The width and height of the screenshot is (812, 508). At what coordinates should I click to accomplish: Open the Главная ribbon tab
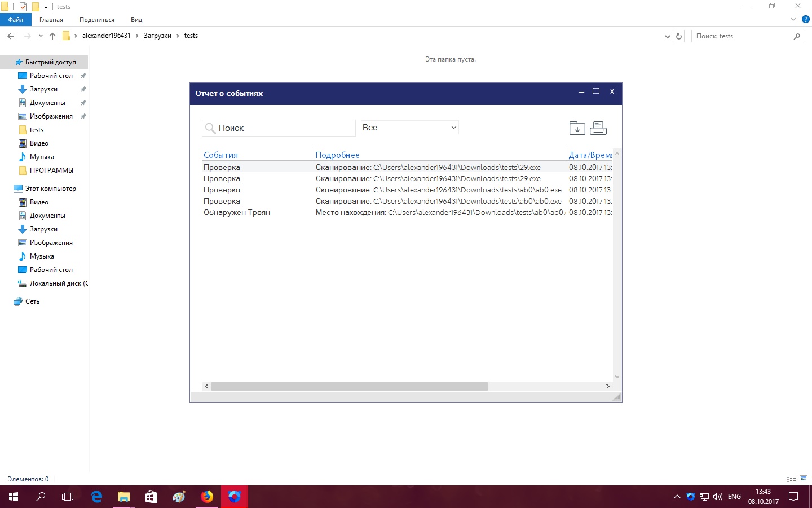point(51,20)
